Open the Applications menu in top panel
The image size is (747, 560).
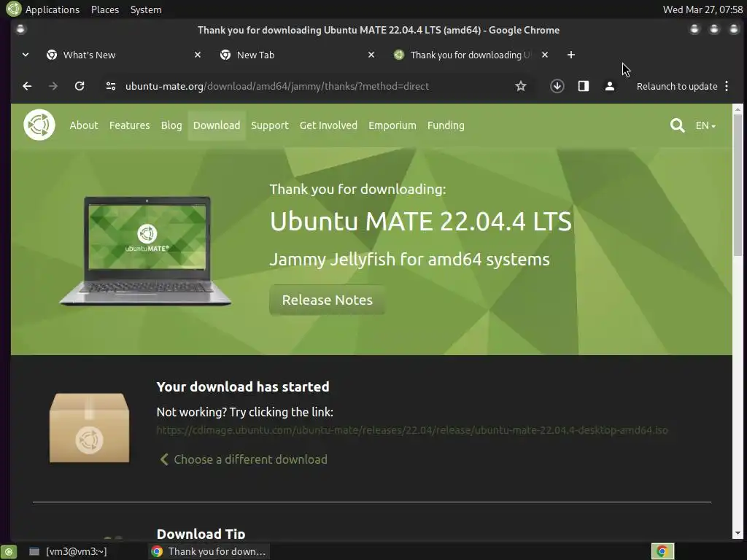pyautogui.click(x=53, y=9)
